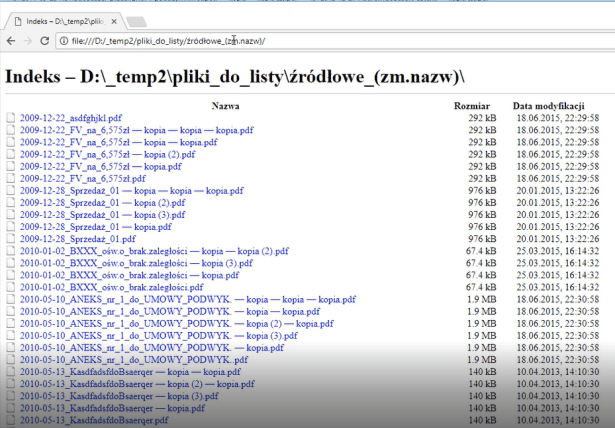Click the page info icon in address bar
This screenshot has width=615, height=428.
[x=64, y=41]
